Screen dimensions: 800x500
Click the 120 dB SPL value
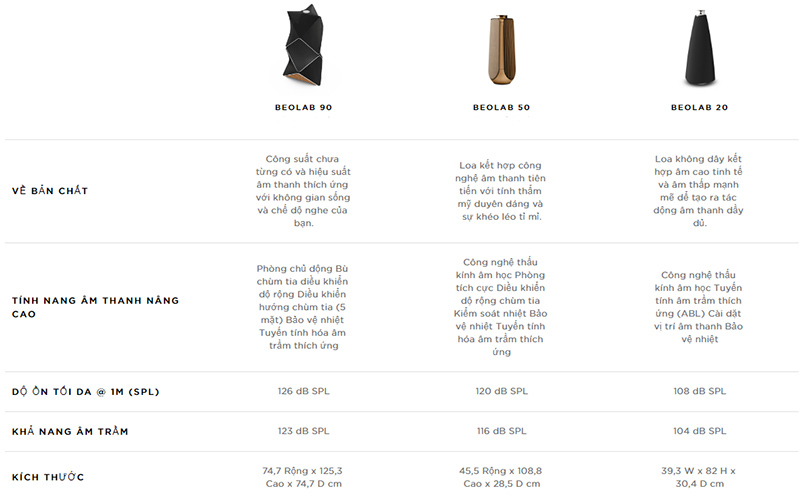coord(501,391)
